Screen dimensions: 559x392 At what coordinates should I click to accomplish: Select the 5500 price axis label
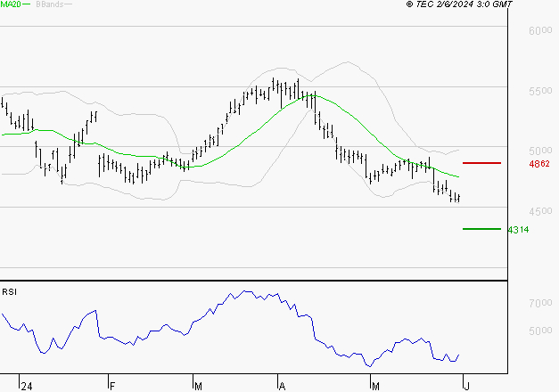[x=540, y=91]
